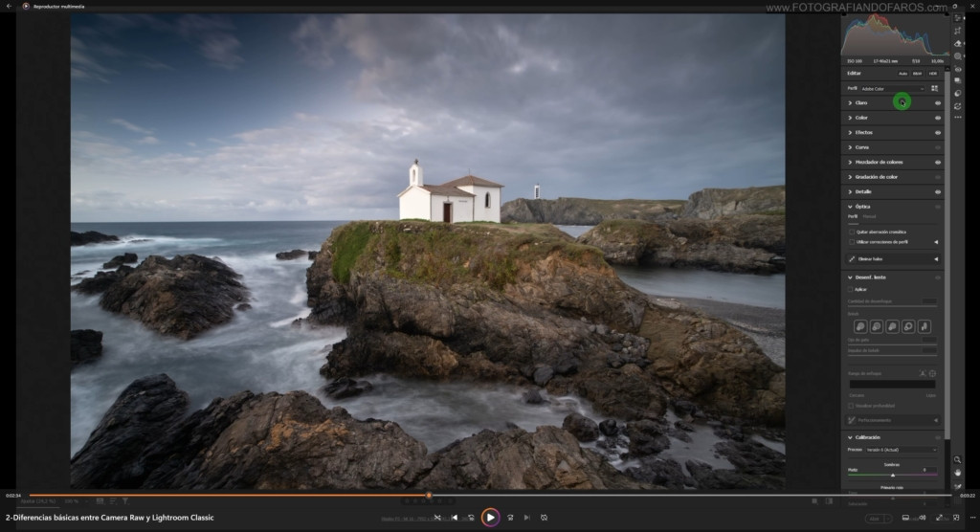Toggle repeat mode in media player

545,518
